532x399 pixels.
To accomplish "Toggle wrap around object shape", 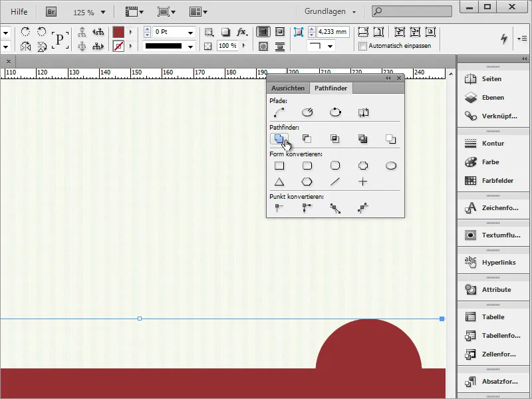I will [263, 46].
